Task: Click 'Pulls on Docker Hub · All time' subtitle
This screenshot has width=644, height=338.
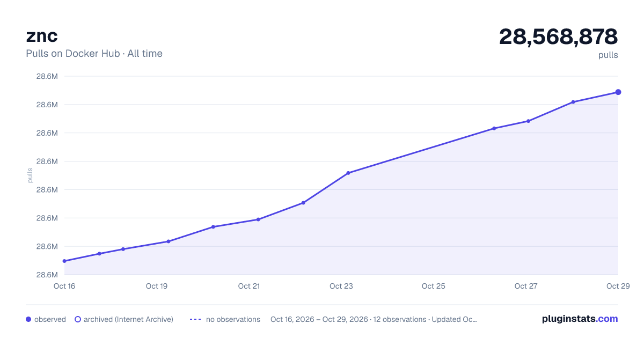Action: [x=94, y=54]
